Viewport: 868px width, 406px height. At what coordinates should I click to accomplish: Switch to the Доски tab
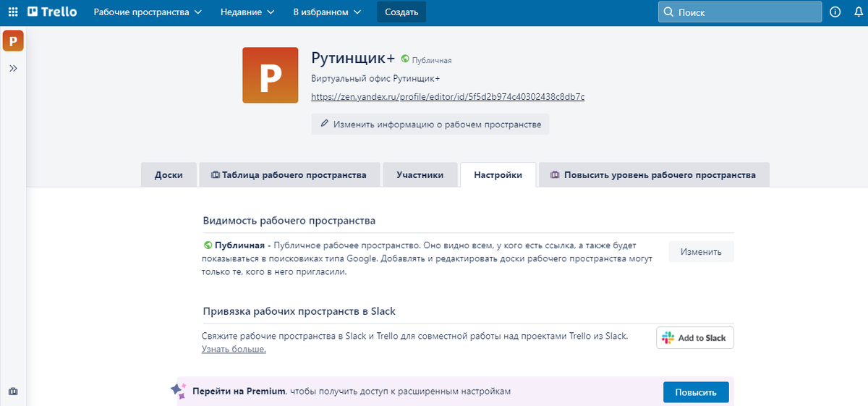pos(168,175)
